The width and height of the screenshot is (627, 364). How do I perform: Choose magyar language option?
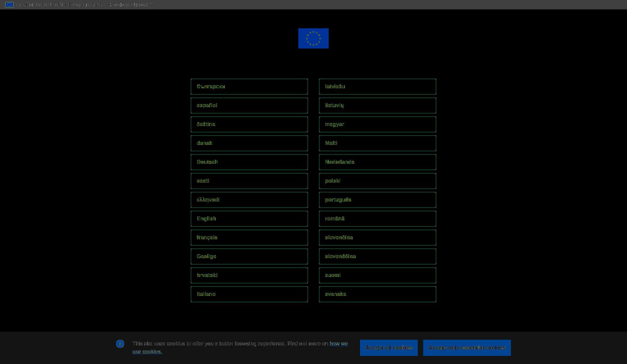coord(378,124)
